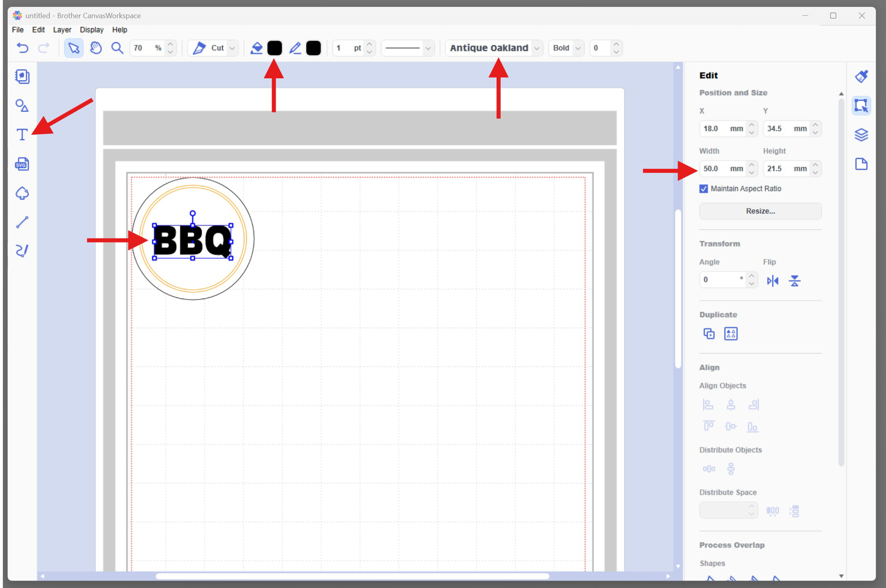Click the line color black swatch
Screen dimensions: 886x588
tap(313, 48)
